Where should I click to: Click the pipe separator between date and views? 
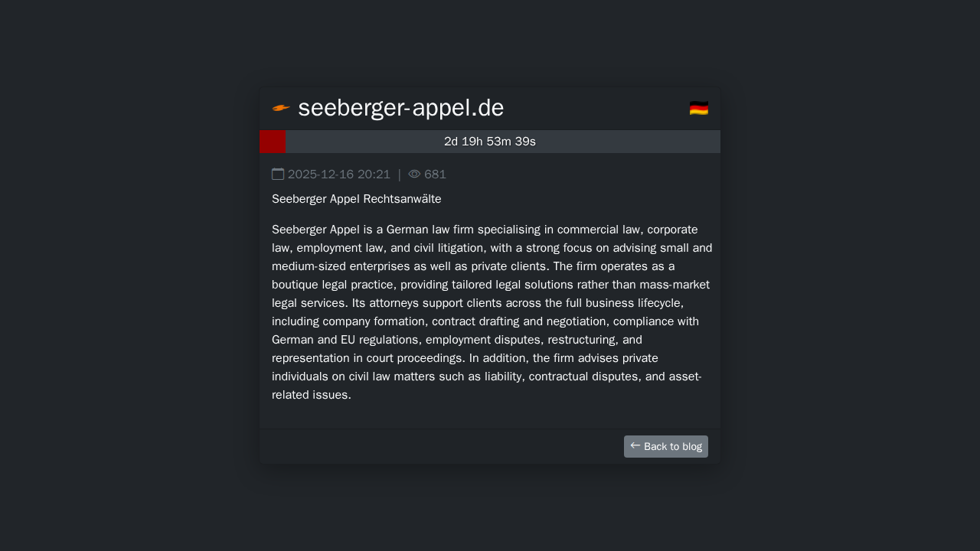point(399,174)
